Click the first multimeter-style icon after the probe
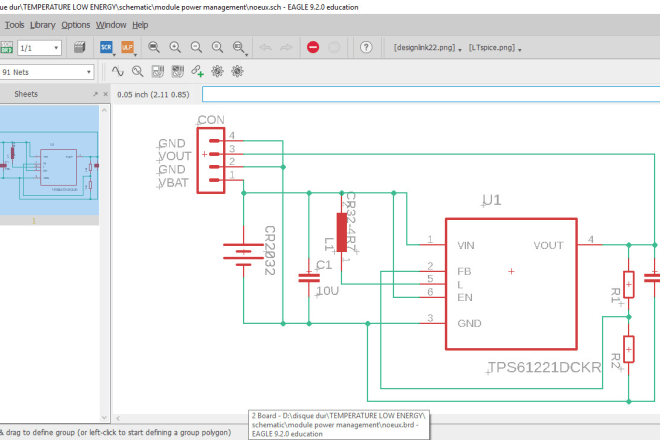The width and height of the screenshot is (660, 440). [x=157, y=72]
